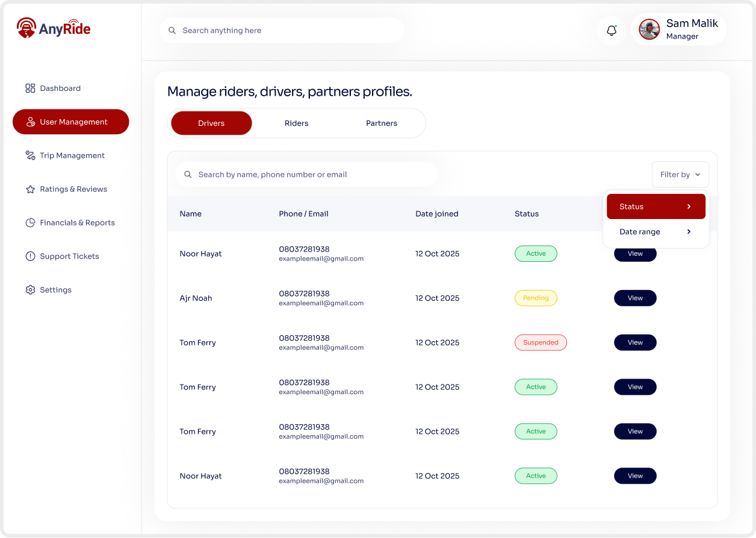Click the Suspended status badge
Screen dimensions: 756x538
pos(541,342)
